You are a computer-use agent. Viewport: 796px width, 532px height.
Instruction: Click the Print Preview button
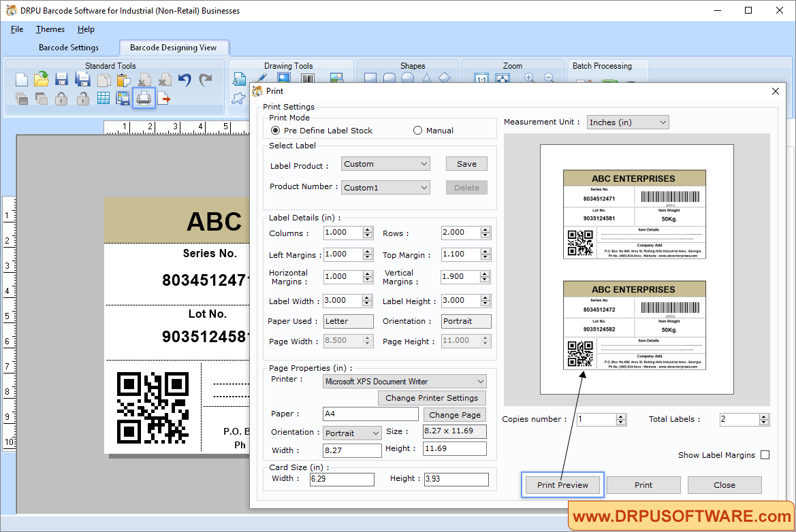coord(562,485)
